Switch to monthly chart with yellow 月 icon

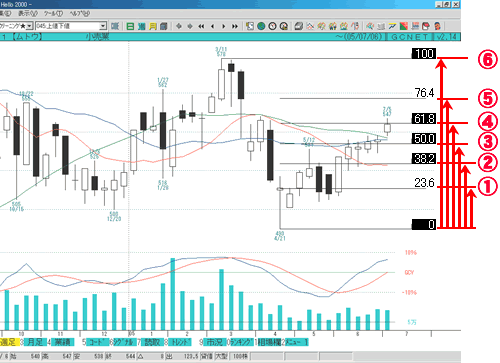[152, 26]
